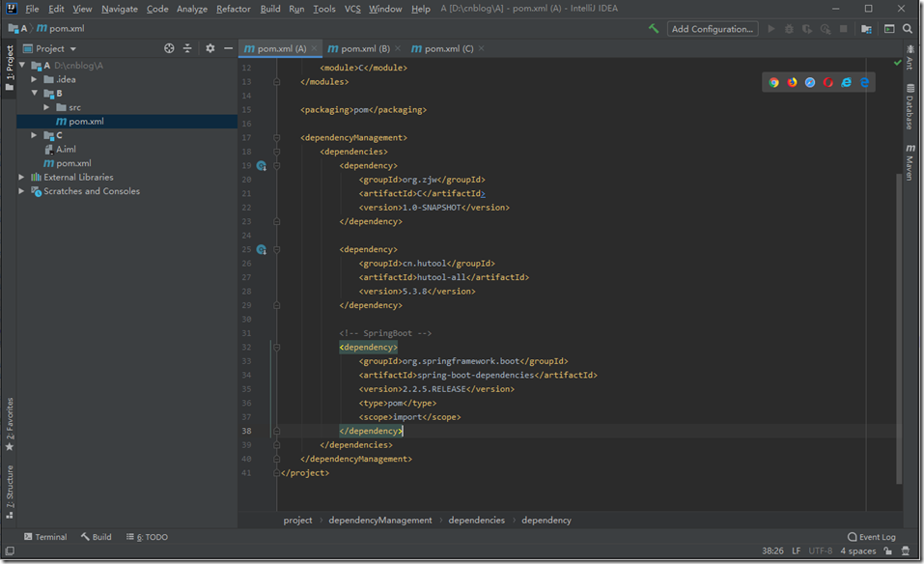Click the gutter marker on line 19

click(262, 165)
